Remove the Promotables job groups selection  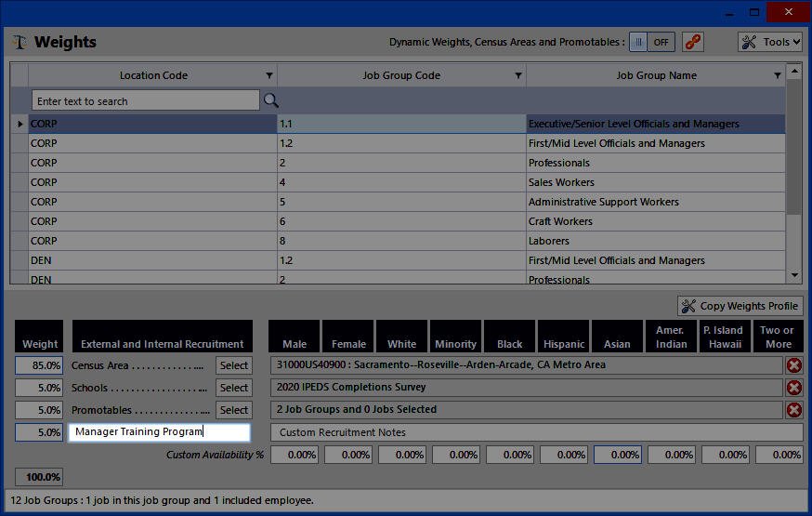click(x=793, y=410)
